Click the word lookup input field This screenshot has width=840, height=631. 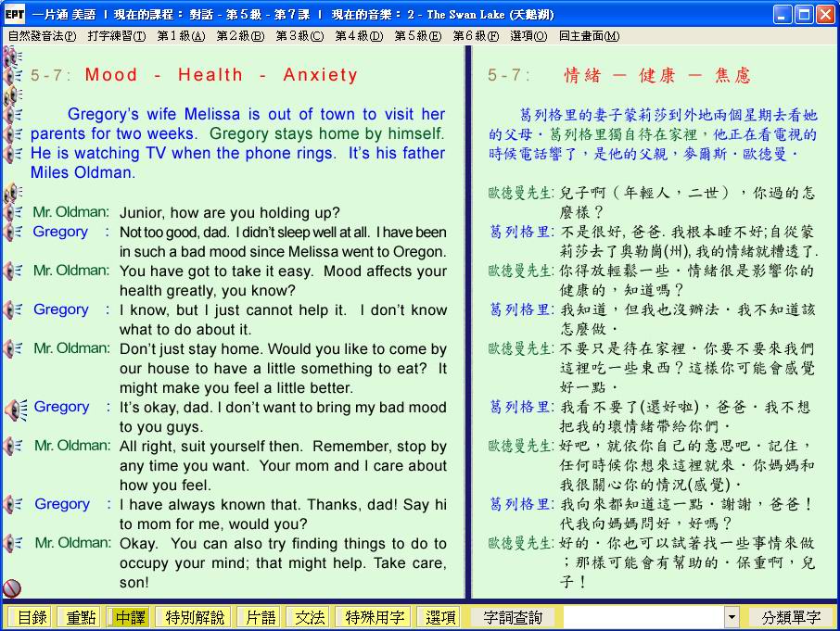(643, 617)
